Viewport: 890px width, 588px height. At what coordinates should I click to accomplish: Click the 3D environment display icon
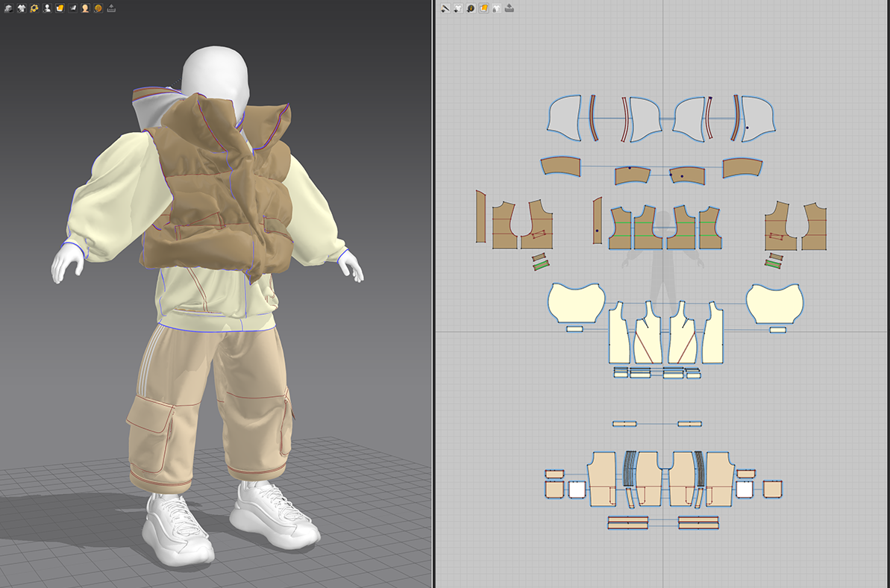tap(8, 8)
